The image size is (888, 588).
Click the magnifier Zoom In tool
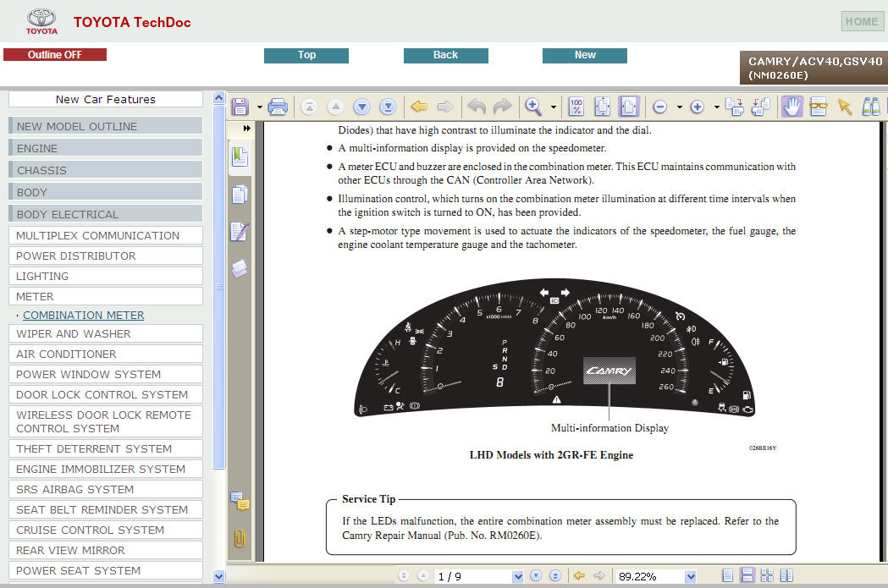(x=533, y=107)
